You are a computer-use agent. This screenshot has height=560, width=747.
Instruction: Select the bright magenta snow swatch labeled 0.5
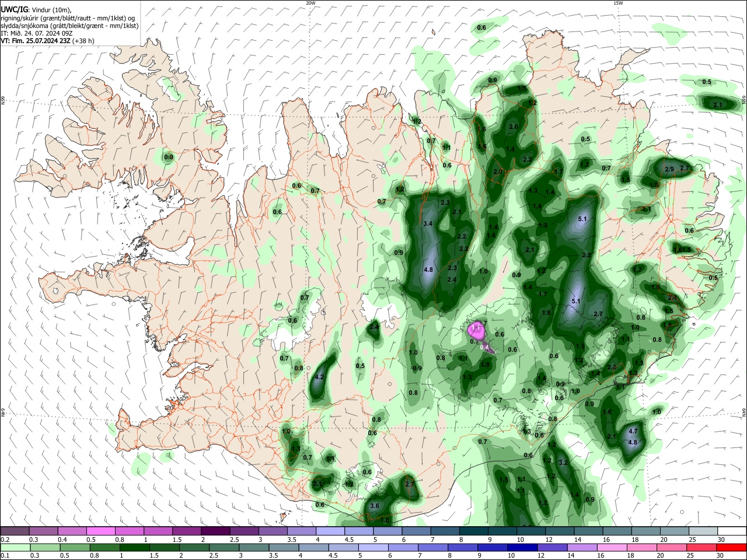tap(100, 531)
